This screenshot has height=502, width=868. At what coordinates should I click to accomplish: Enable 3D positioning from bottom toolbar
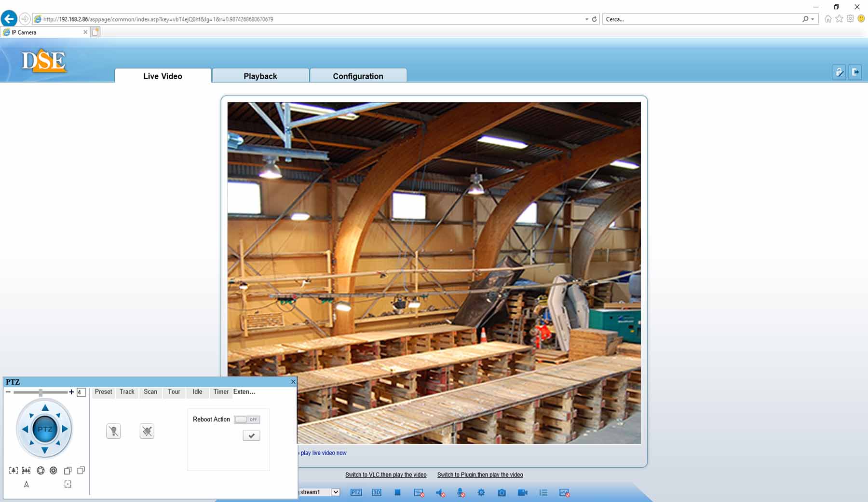[377, 492]
